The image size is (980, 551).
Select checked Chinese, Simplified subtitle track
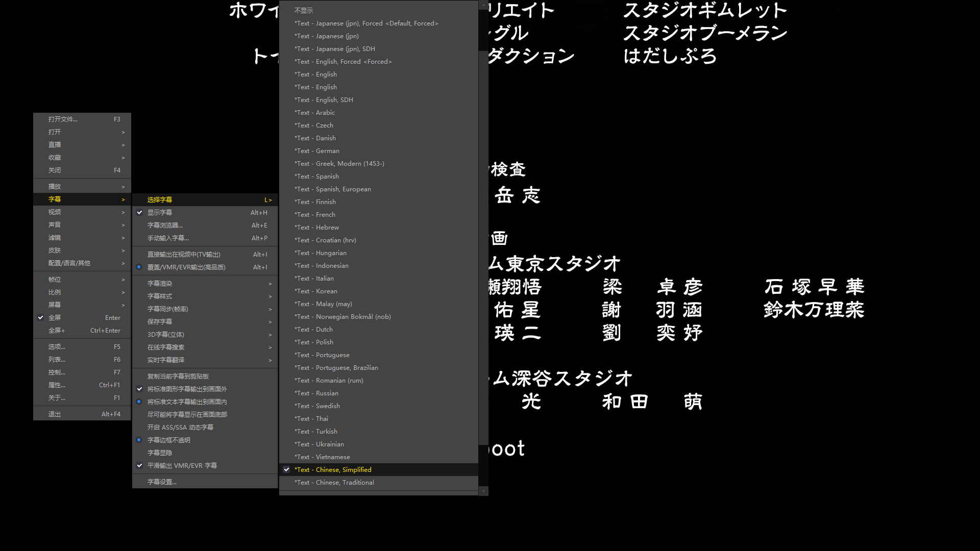click(379, 469)
